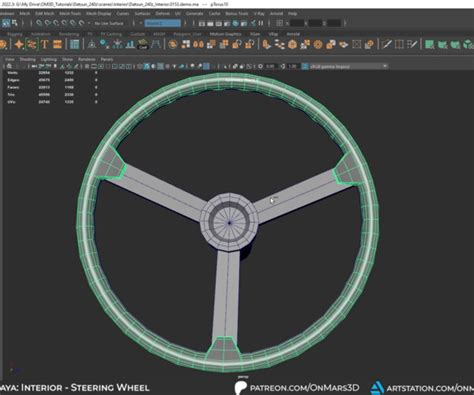
Task: Click the select camera icon in panel toolbar
Action: pos(9,66)
